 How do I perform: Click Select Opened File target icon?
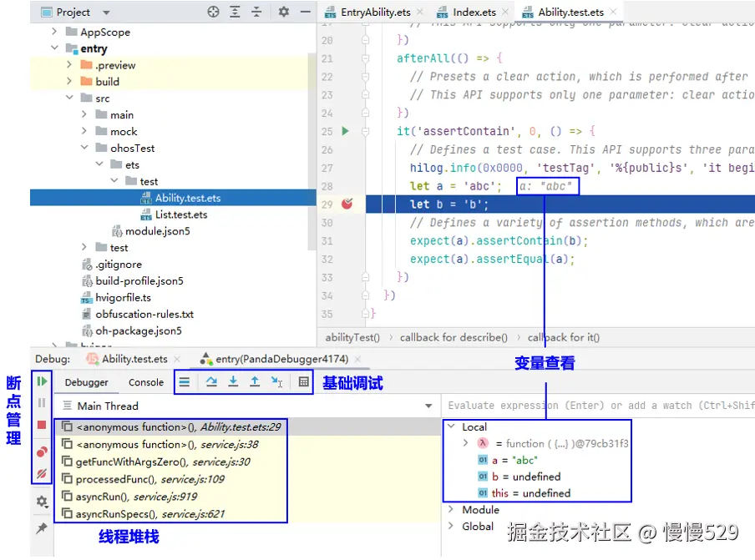click(213, 12)
